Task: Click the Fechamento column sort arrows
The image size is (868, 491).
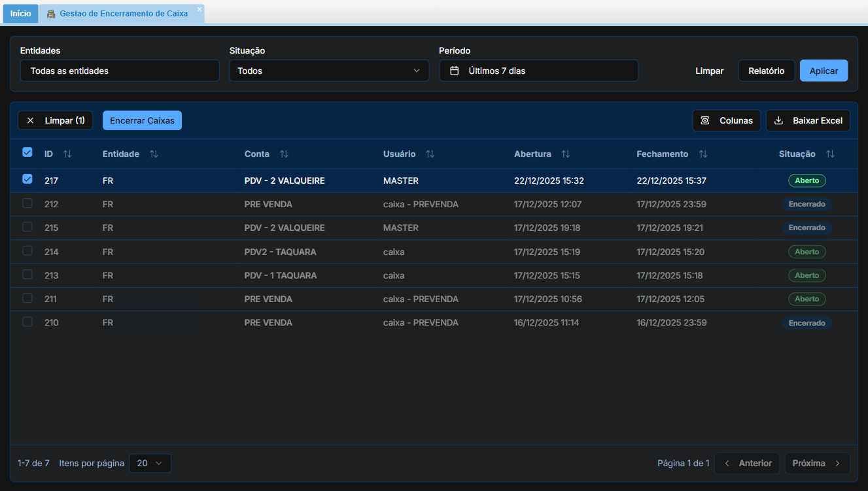Action: point(703,154)
